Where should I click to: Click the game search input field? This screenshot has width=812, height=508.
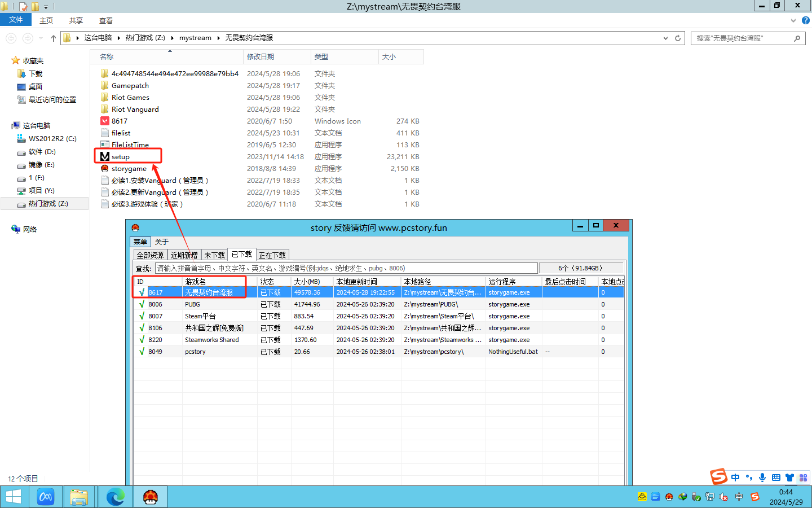pyautogui.click(x=346, y=268)
